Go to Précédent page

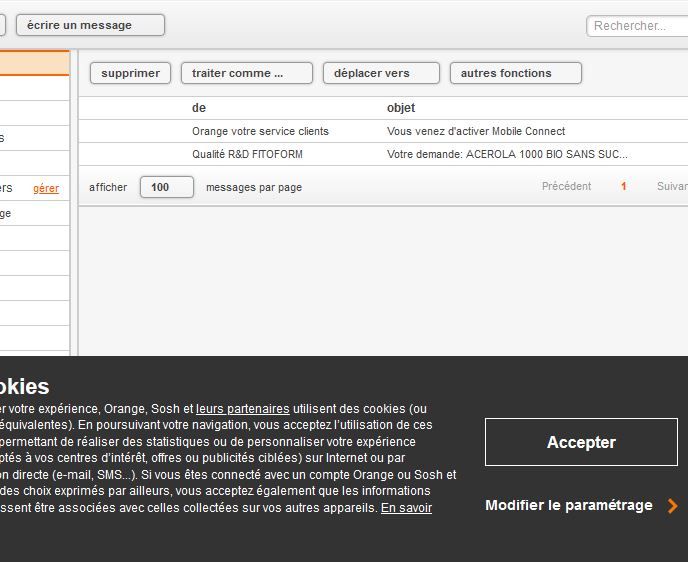[566, 187]
